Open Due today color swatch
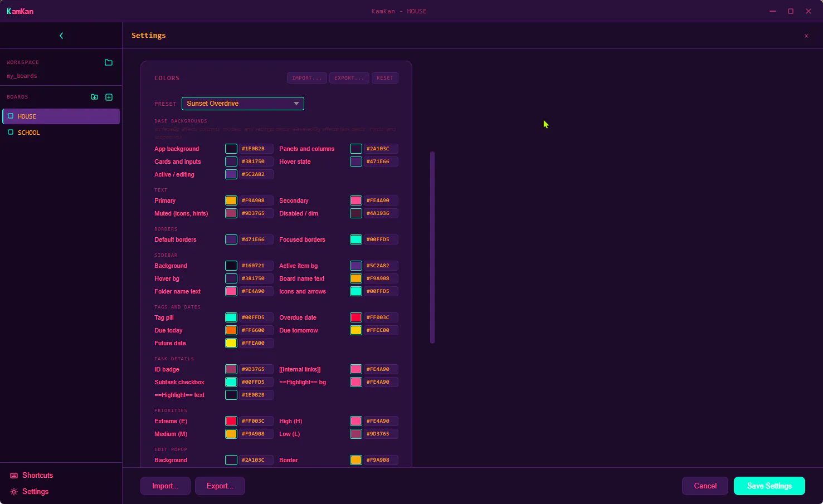The image size is (823, 504). click(x=231, y=330)
